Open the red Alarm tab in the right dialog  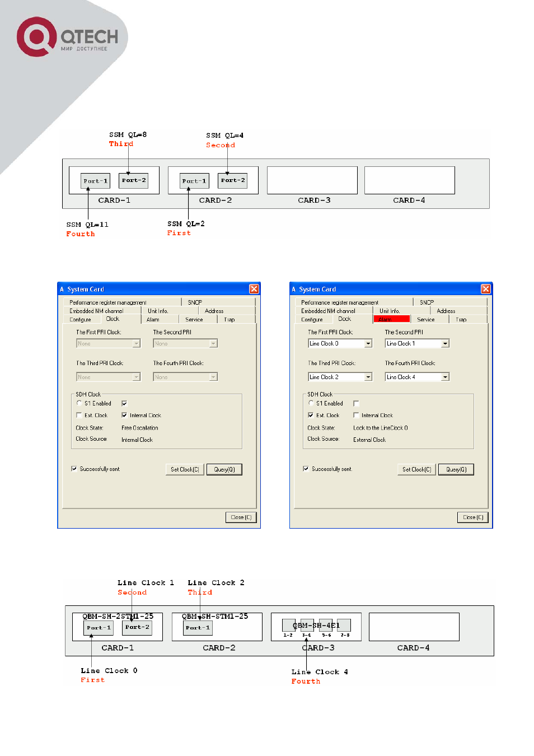click(x=392, y=319)
